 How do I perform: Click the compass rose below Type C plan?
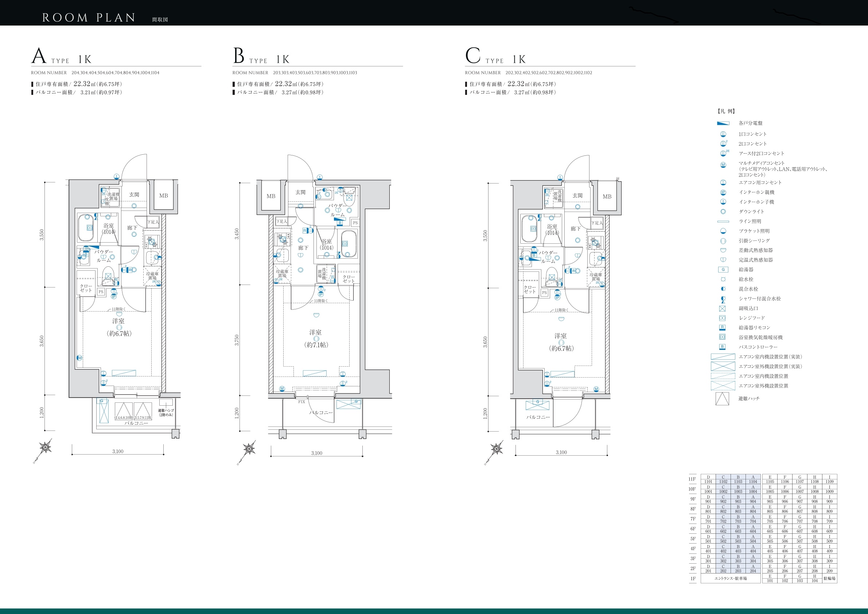click(x=494, y=452)
